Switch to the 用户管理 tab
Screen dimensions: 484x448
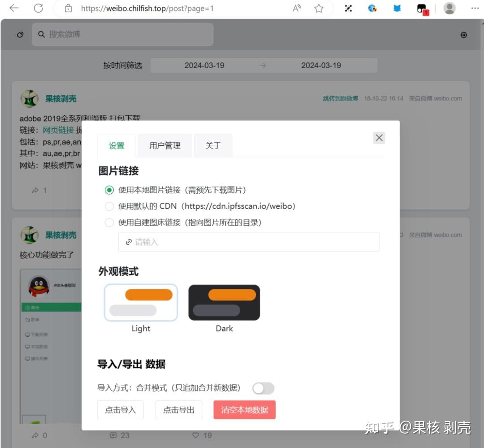[x=164, y=145]
